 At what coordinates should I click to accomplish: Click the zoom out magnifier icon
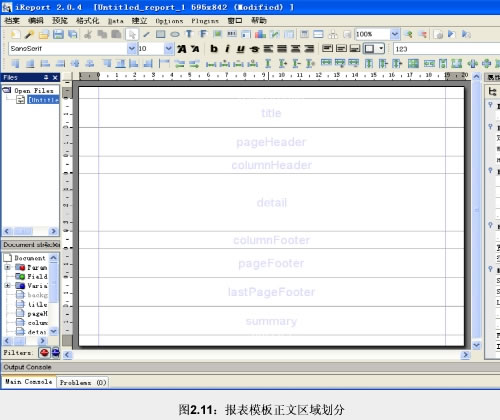tap(422, 34)
